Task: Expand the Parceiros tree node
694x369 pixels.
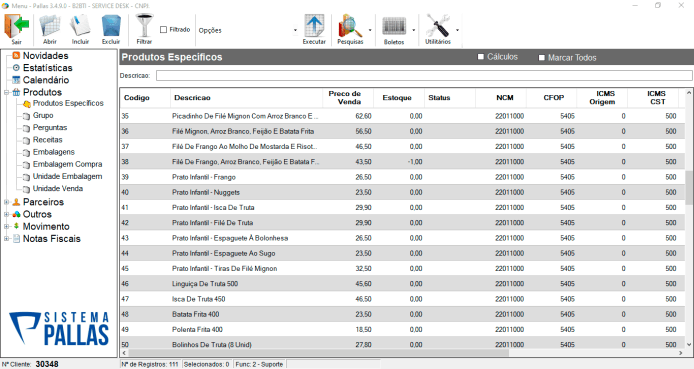Action: [7, 202]
